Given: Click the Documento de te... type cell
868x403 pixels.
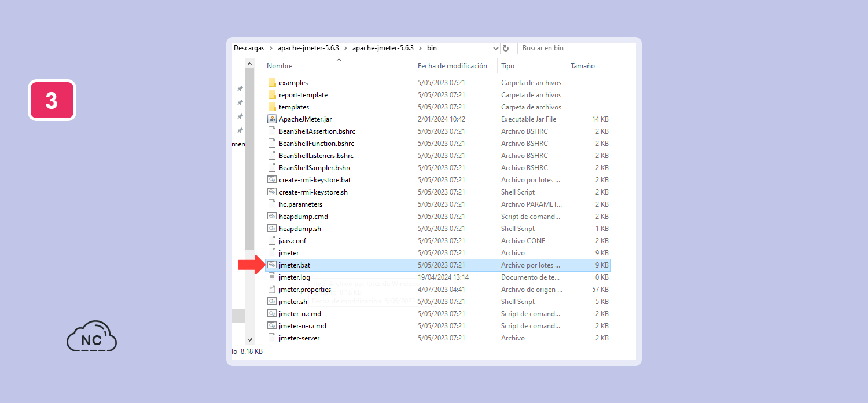Looking at the screenshot, I should coord(531,277).
